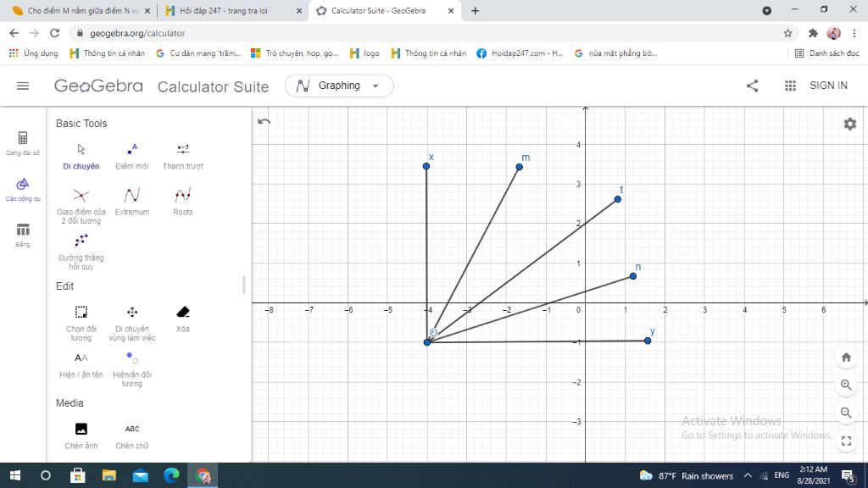Open the Dạng đại số algebra view
The image size is (868, 488).
pos(23,143)
